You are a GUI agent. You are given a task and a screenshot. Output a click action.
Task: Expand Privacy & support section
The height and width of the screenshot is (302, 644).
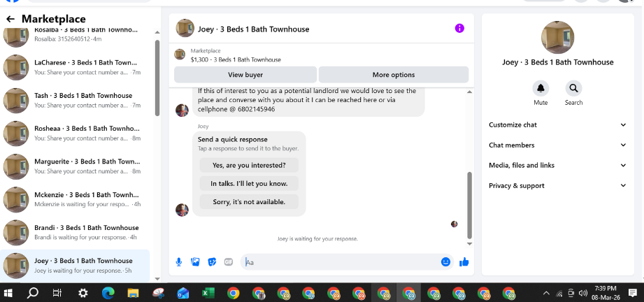pos(557,186)
